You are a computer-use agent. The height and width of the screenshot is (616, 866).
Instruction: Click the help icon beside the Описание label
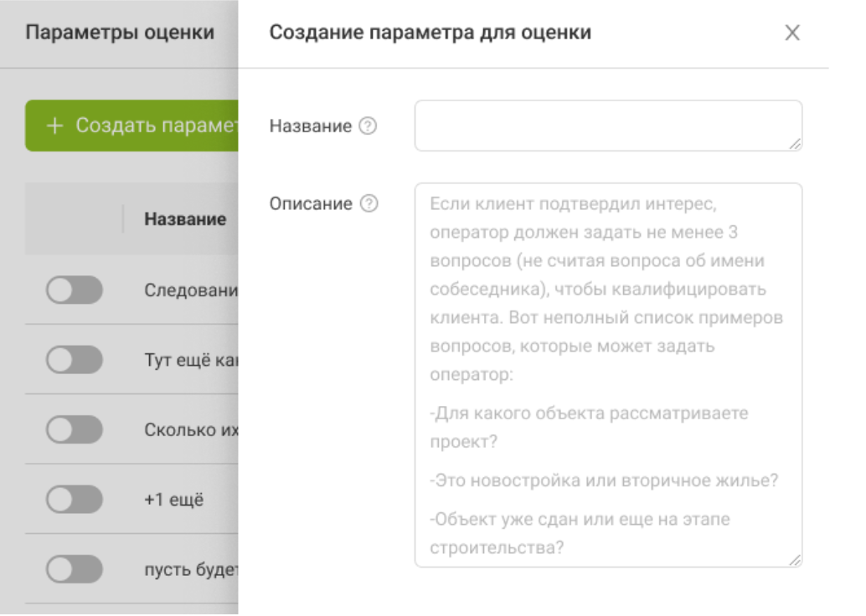369,204
